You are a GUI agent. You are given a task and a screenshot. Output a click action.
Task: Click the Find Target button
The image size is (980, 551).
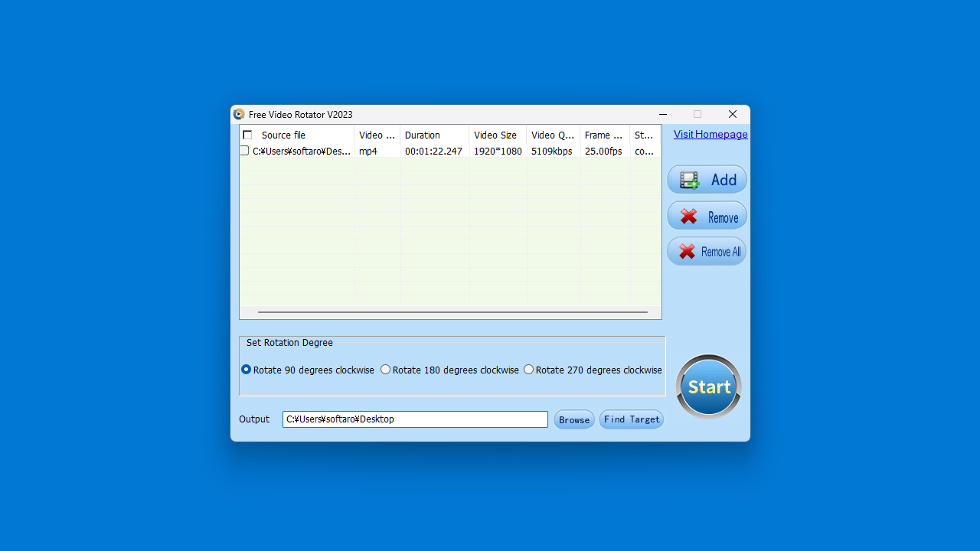[632, 419]
